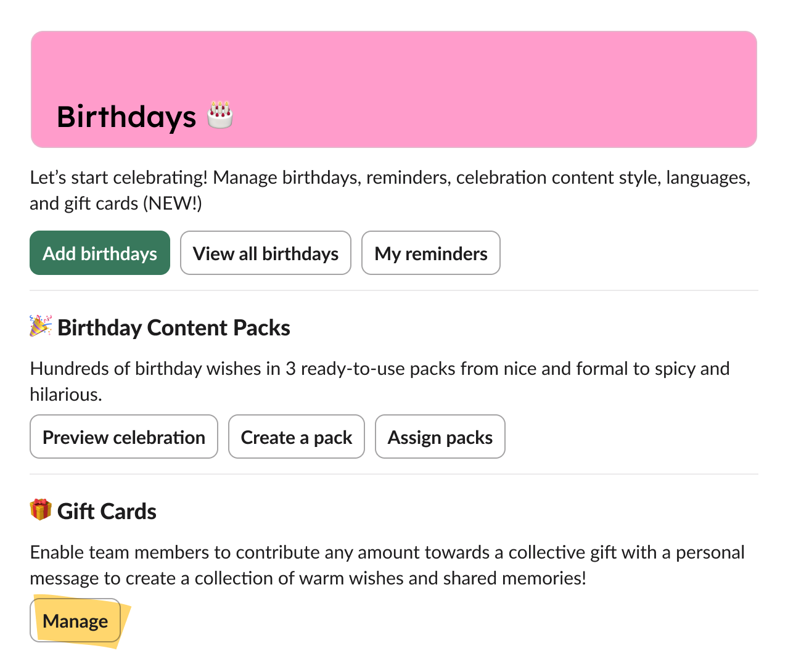Image resolution: width=788 pixels, height=672 pixels.
Task: Click the gift cards description paragraph
Action: pyautogui.click(x=387, y=565)
